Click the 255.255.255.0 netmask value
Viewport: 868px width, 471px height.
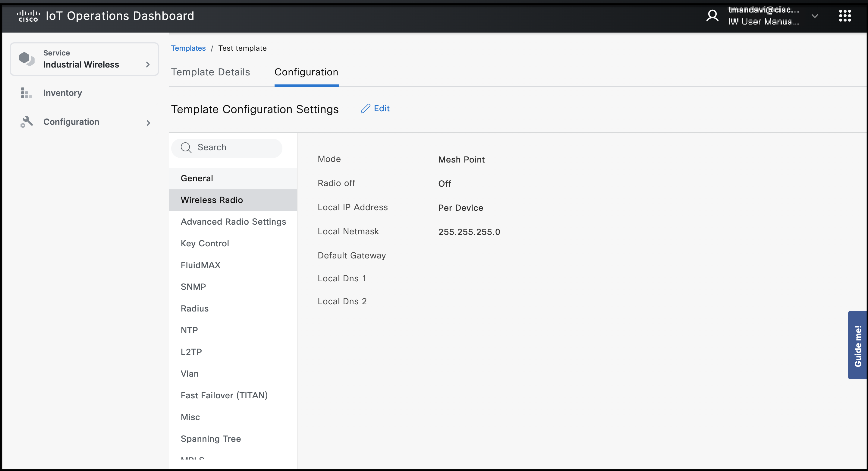(x=469, y=232)
